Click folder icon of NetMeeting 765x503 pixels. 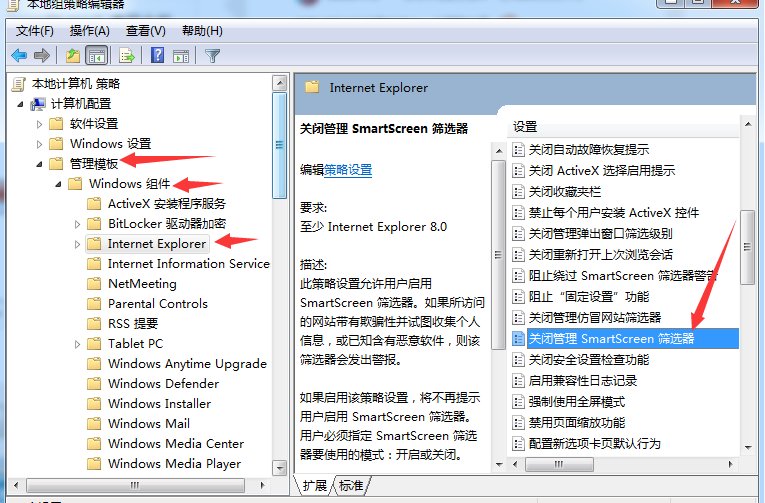tap(94, 283)
